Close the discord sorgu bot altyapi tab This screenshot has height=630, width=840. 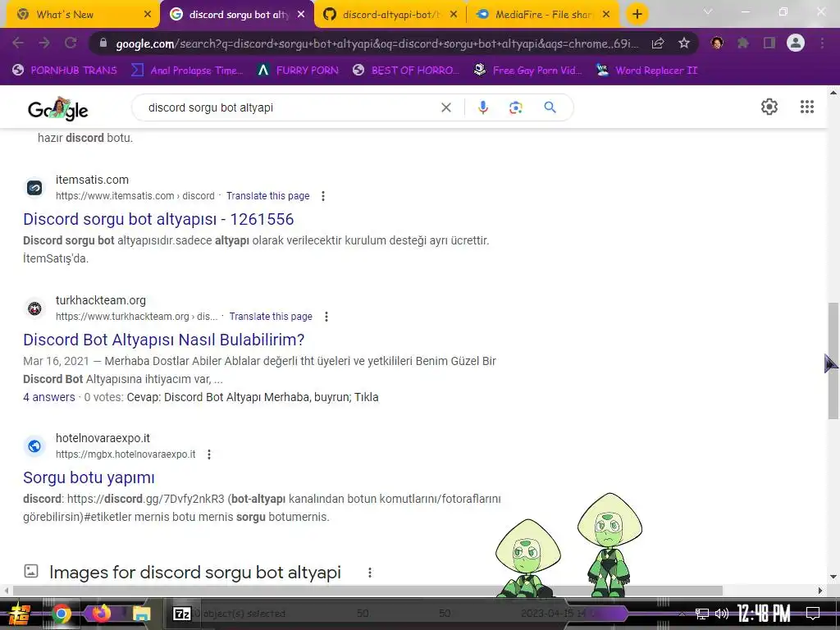point(300,15)
